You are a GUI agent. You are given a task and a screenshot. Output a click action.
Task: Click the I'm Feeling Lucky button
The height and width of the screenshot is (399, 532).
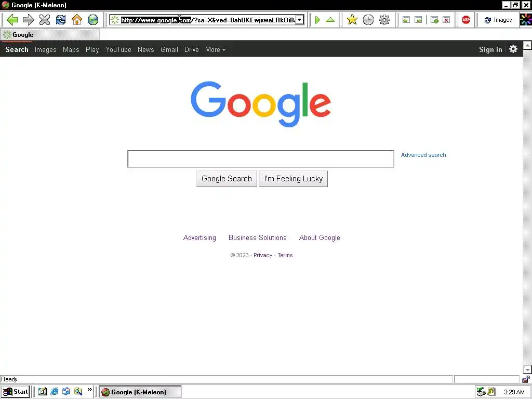coord(294,179)
